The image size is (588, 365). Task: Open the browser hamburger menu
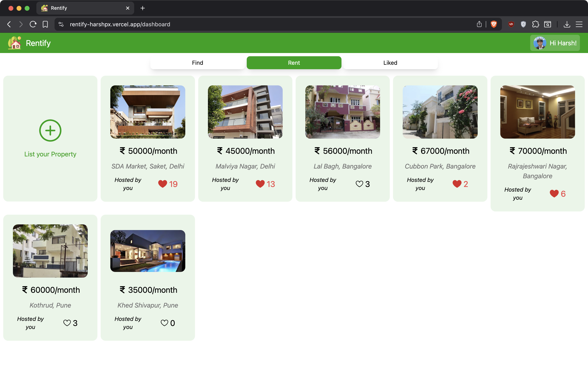click(579, 24)
